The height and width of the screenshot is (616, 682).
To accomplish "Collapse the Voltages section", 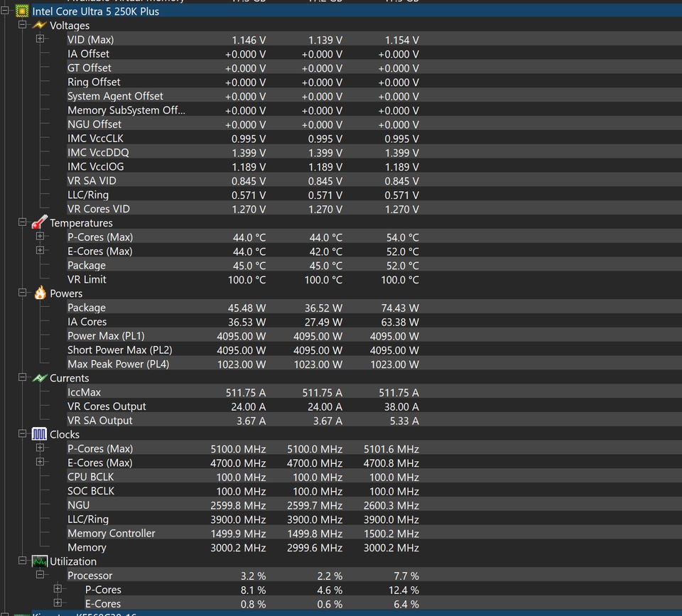I will pyautogui.click(x=22, y=25).
